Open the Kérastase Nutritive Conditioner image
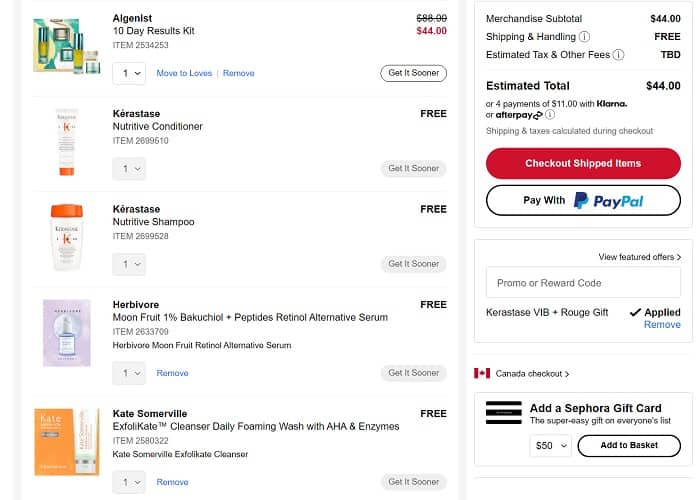Screen dimensions: 700x500 point(66,142)
